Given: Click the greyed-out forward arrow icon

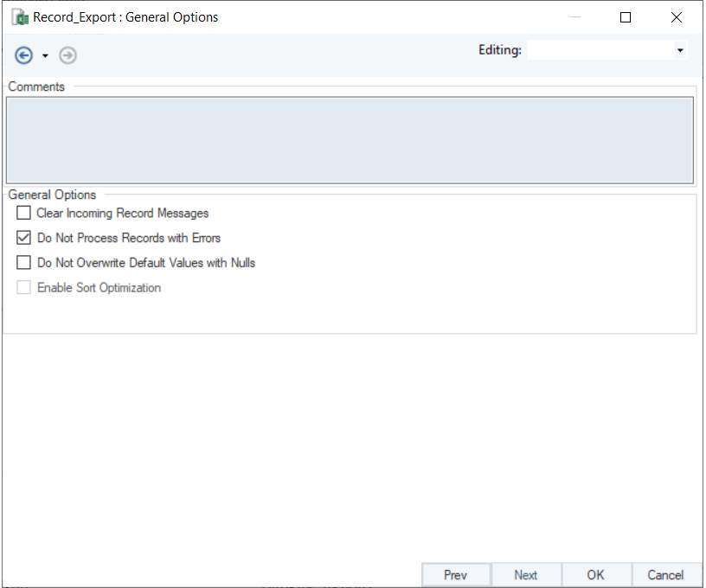Looking at the screenshot, I should tap(67, 55).
